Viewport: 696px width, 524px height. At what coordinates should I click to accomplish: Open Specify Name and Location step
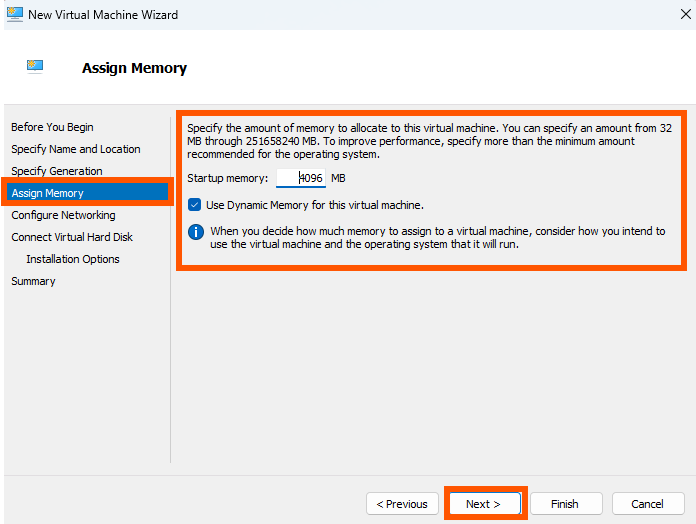[x=76, y=149]
